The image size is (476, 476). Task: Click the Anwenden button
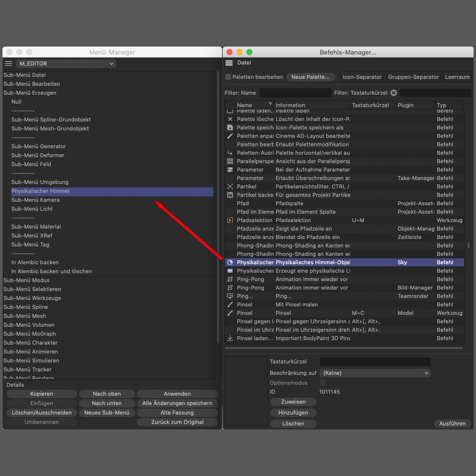coord(178,394)
